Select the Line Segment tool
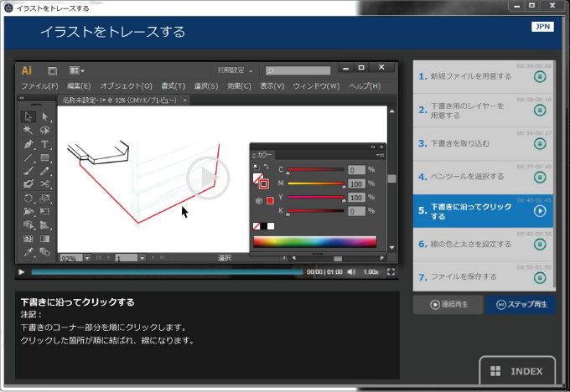Screen dimensions: 570x392 point(28,157)
